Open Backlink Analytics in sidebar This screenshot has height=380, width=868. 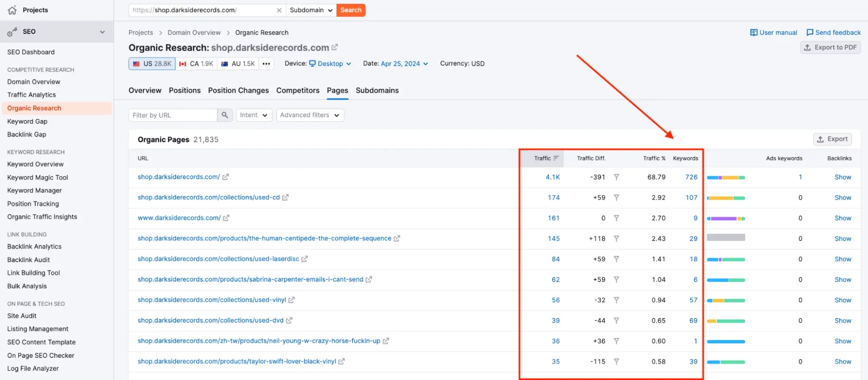(x=34, y=246)
